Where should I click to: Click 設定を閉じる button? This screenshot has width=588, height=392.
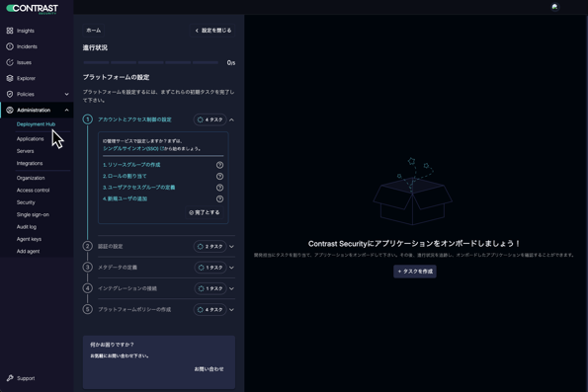[213, 31]
